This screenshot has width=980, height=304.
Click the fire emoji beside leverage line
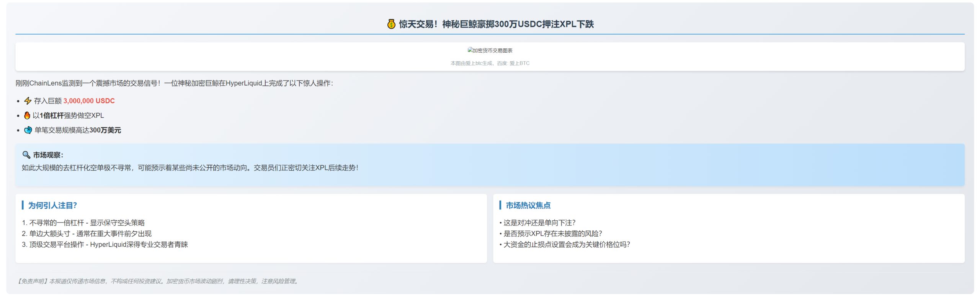[27, 115]
